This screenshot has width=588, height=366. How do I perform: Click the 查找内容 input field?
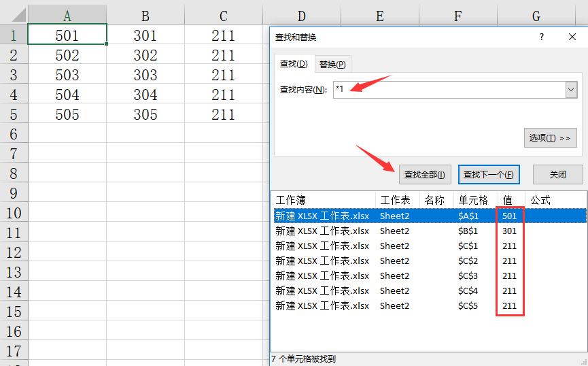coord(449,90)
